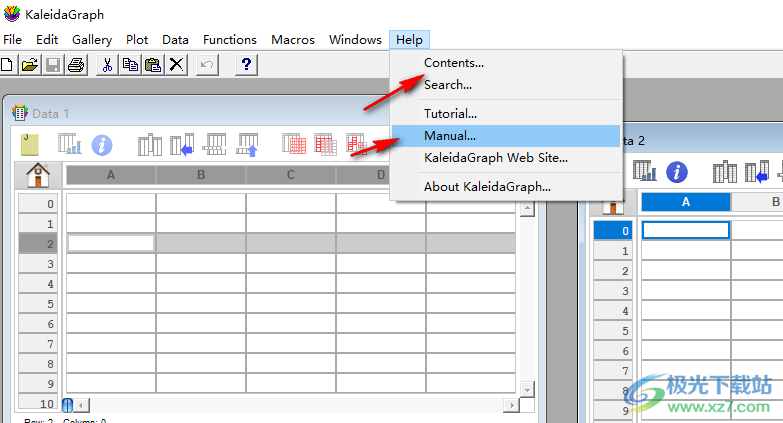Choose About KaleidaGraph... menu entry
783x423 pixels.
point(486,186)
